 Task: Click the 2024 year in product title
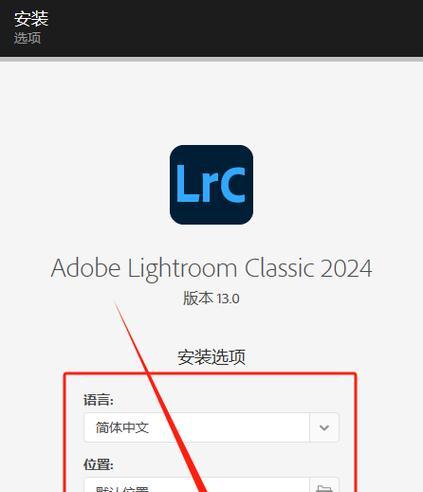(346, 269)
